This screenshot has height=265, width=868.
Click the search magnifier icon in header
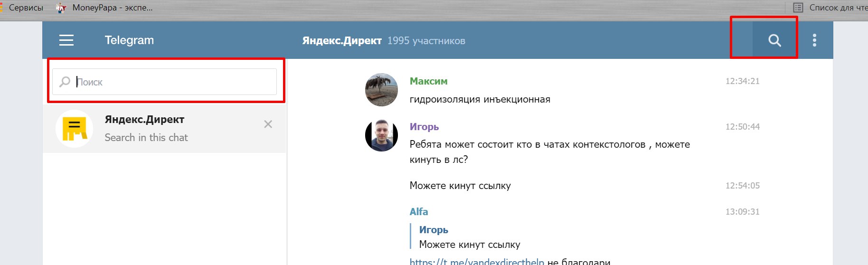coord(774,40)
